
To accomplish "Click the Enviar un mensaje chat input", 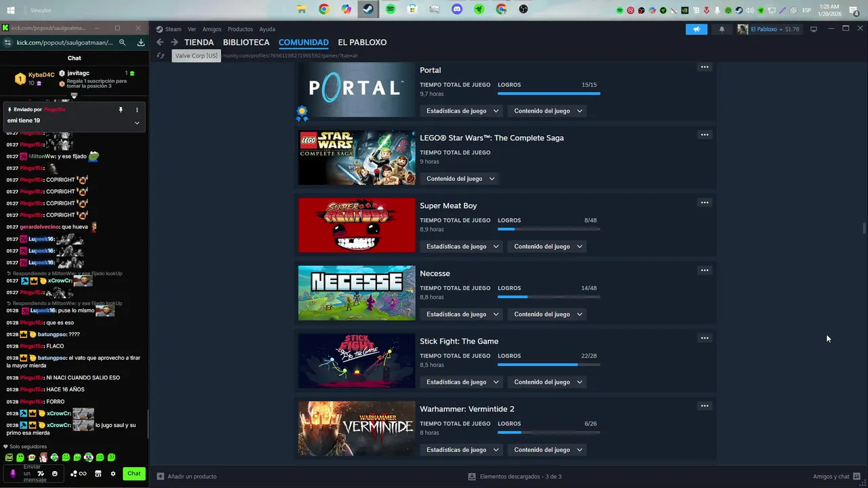I will 32,474.
